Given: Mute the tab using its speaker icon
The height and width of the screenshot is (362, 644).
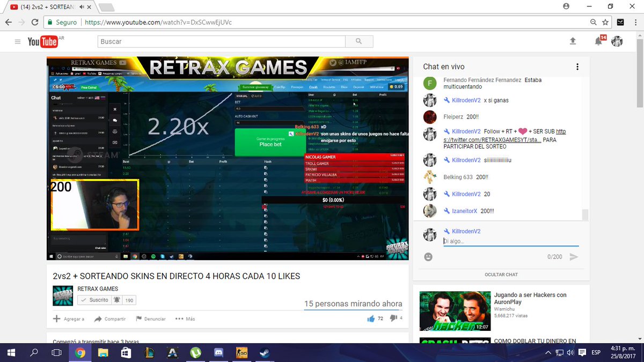Looking at the screenshot, I should [82, 6].
